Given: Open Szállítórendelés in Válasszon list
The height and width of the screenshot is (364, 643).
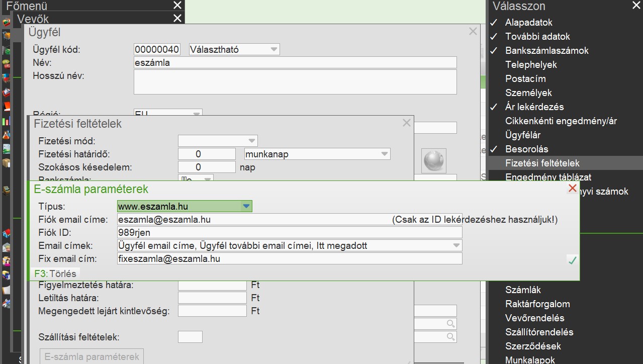Looking at the screenshot, I should [x=539, y=332].
